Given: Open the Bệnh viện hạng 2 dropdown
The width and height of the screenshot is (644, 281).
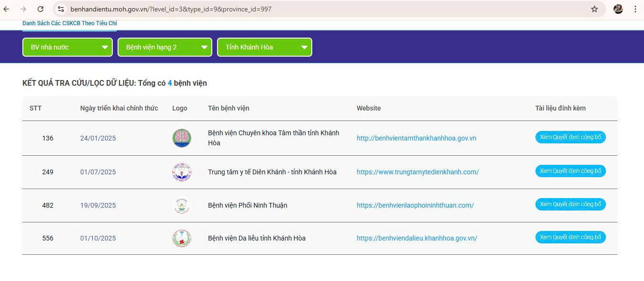Looking at the screenshot, I should point(165,47).
